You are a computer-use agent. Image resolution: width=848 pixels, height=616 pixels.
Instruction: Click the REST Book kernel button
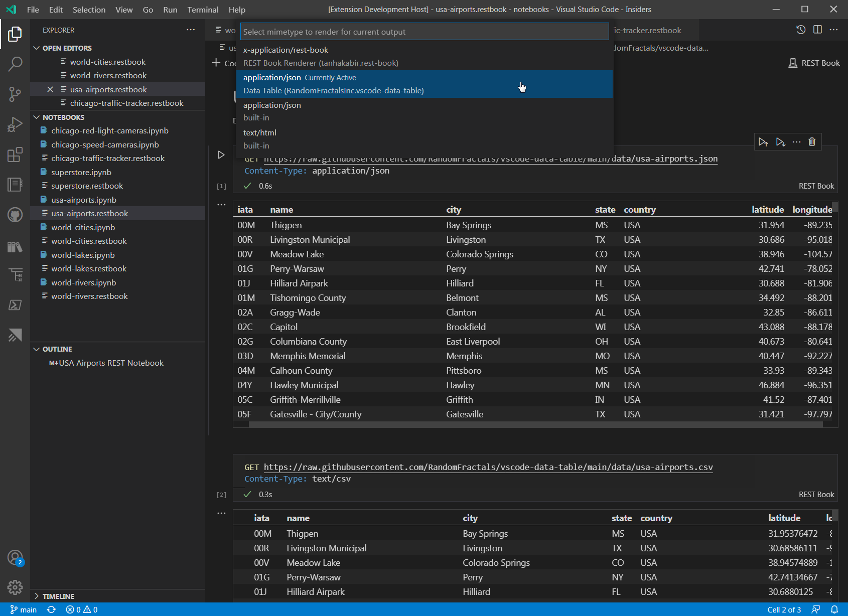point(814,63)
